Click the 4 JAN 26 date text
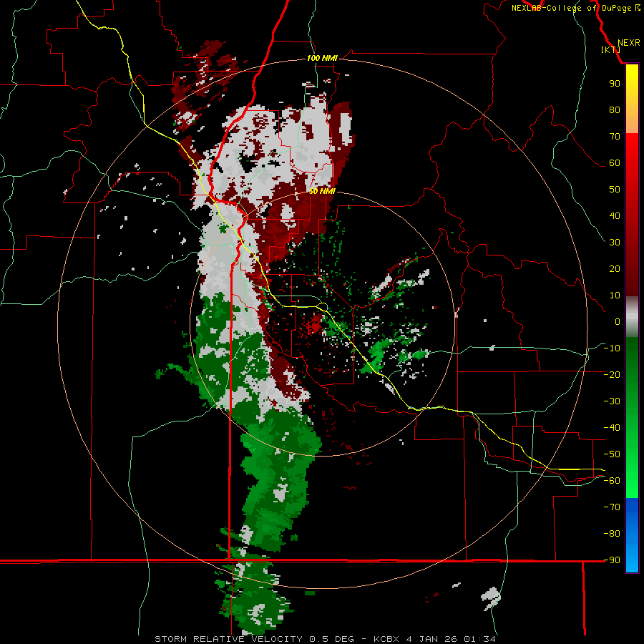The image size is (644, 644). pos(432,639)
